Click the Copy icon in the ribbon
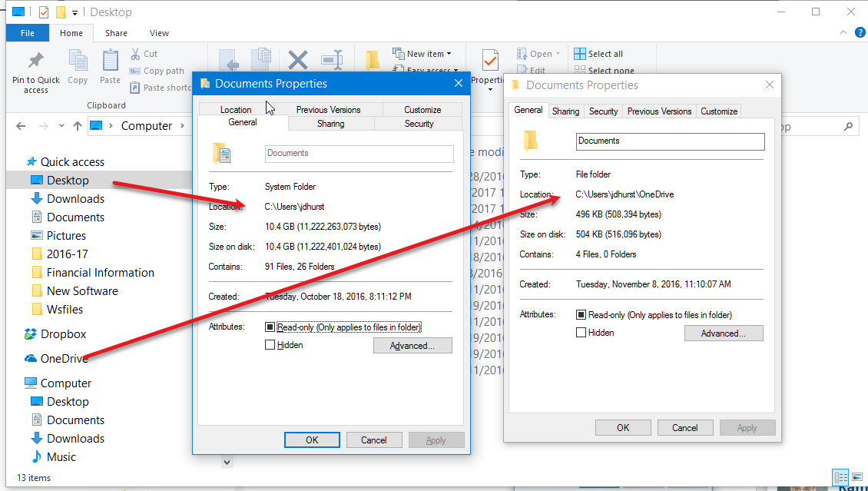 click(x=78, y=61)
